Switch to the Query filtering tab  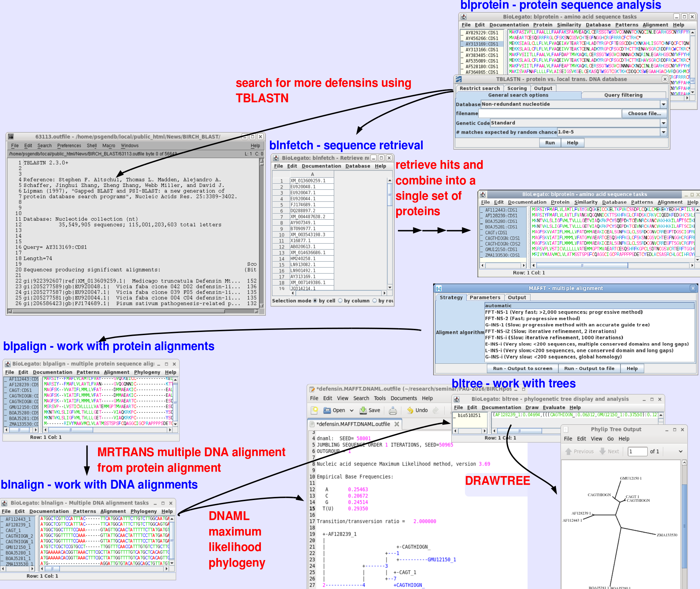pos(623,95)
